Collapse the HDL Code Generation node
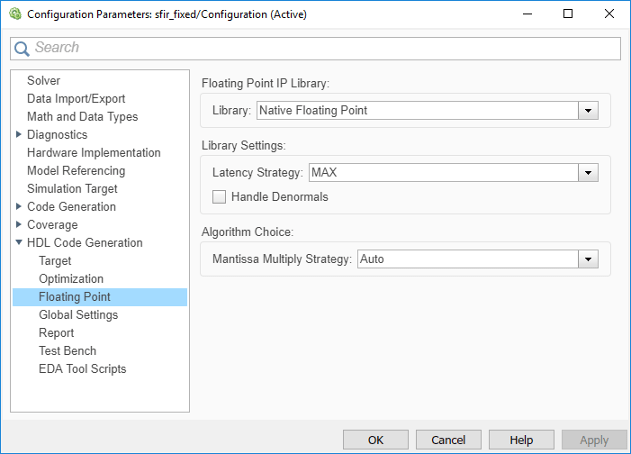This screenshot has width=631, height=454. pyautogui.click(x=19, y=243)
